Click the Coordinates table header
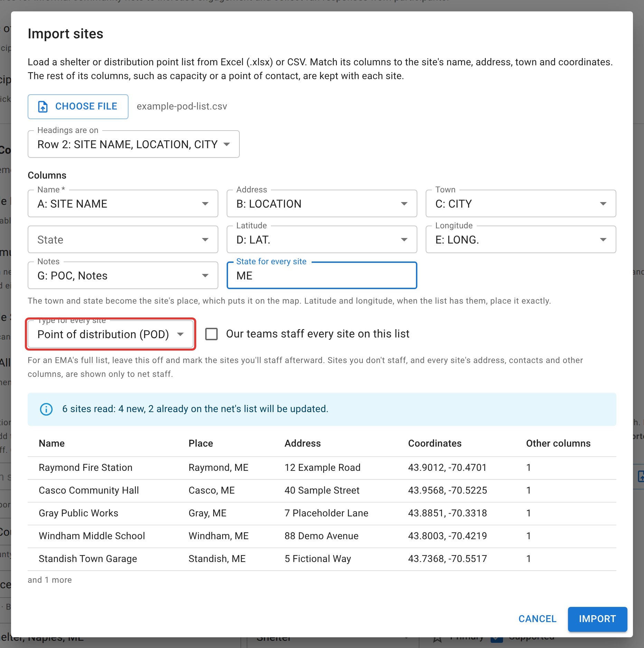644x648 pixels. click(x=435, y=443)
